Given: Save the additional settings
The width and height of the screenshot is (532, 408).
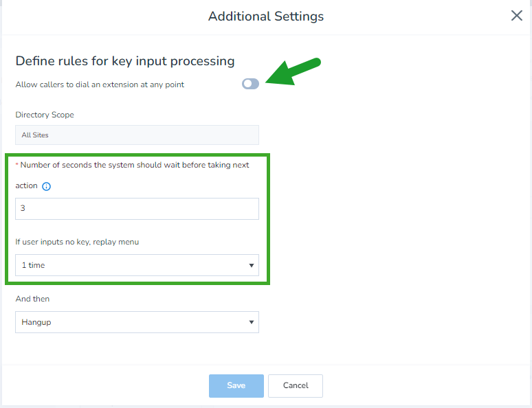Looking at the screenshot, I should 236,385.
